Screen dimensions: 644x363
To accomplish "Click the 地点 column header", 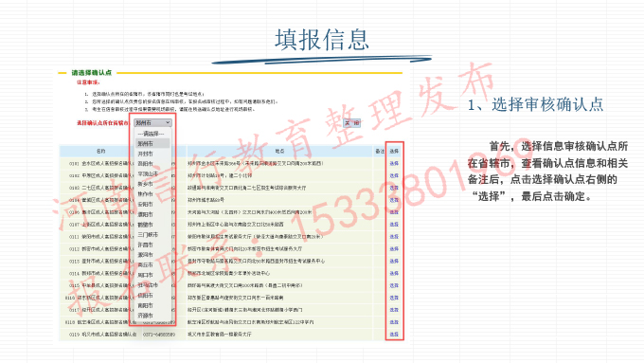I will pyautogui.click(x=279, y=151).
